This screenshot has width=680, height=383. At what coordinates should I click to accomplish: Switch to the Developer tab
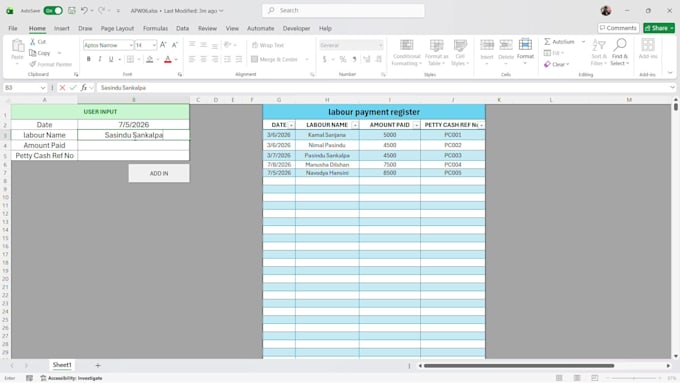[296, 28]
